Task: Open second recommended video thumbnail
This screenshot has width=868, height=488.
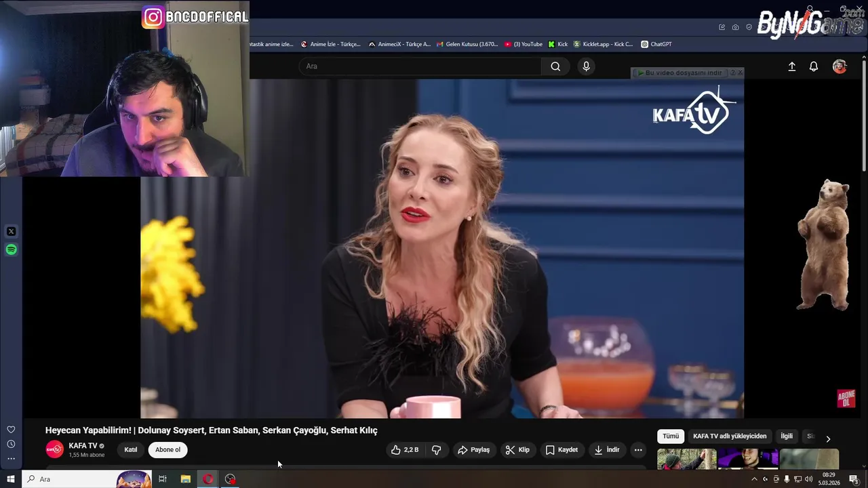Action: point(748,459)
